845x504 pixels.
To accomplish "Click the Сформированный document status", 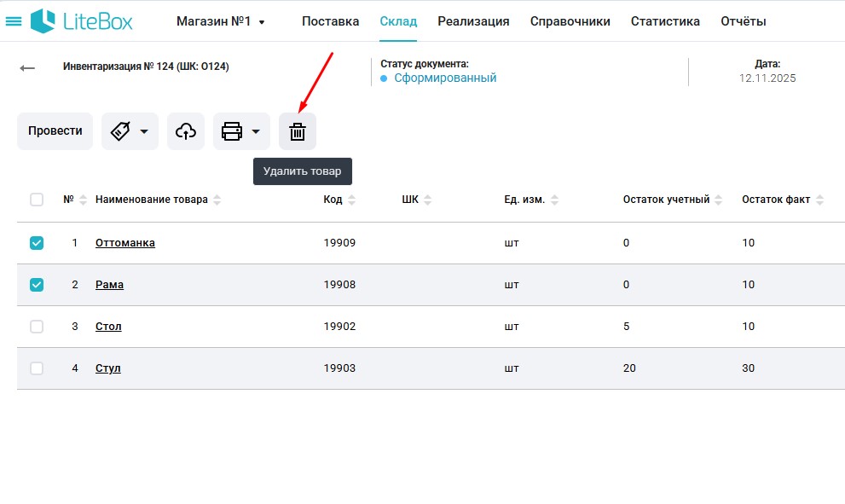I will [444, 78].
